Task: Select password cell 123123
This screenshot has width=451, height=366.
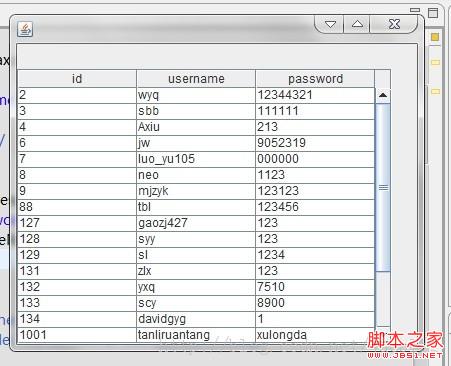Action: (315, 191)
